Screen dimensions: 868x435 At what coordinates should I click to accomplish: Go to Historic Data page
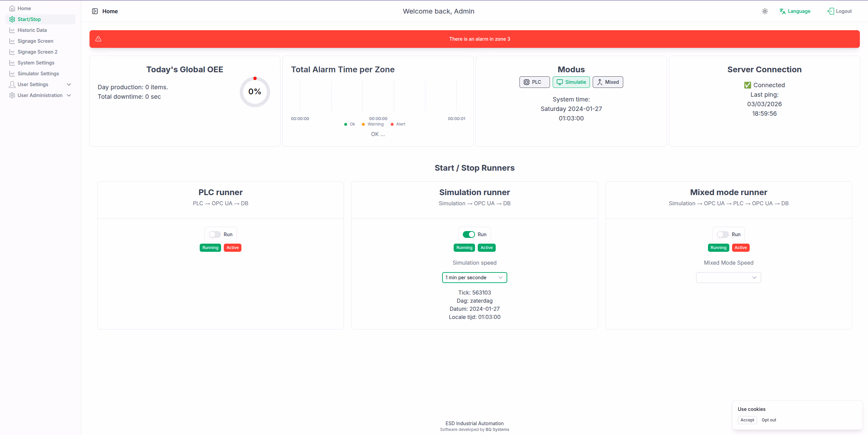40,30
